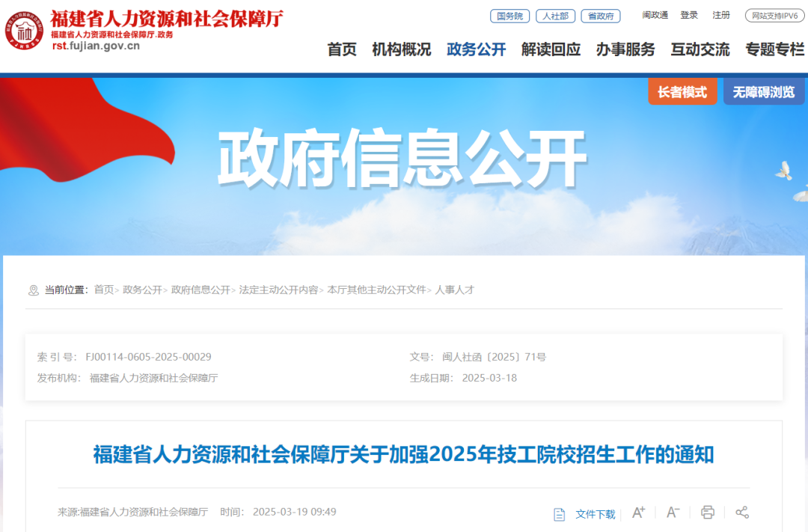Decrease font size with A- icon
808x532 pixels.
(x=673, y=513)
